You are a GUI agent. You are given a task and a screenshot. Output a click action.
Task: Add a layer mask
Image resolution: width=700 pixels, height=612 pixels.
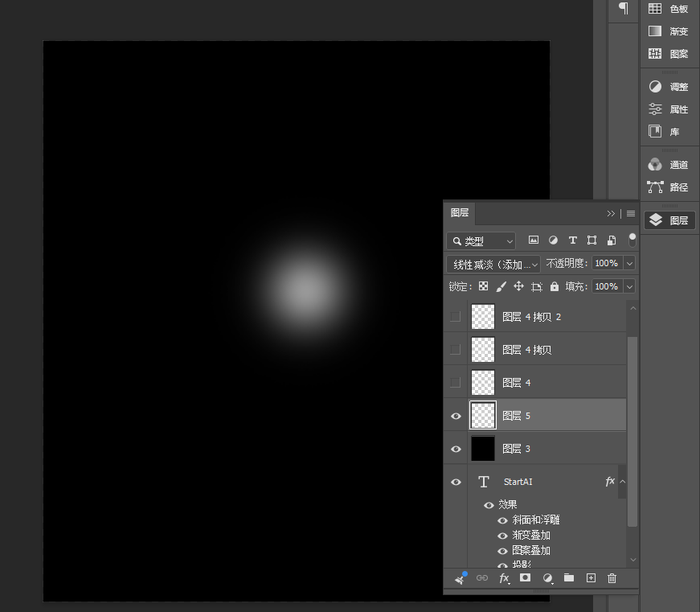pos(526,578)
